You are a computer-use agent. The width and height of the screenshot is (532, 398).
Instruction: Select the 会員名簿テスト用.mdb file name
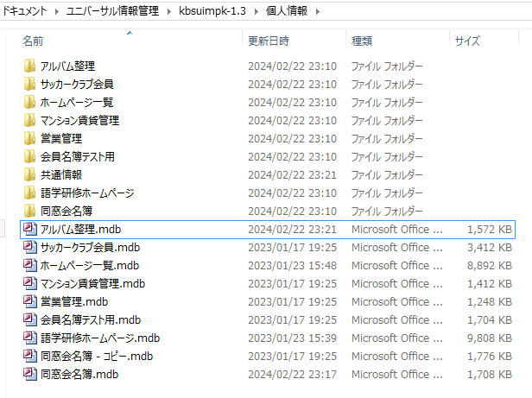[x=90, y=320]
